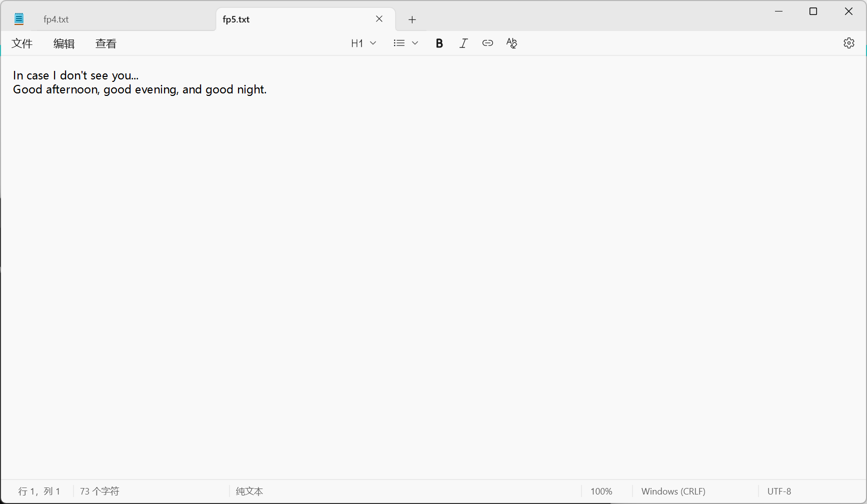Click the line 'Good afternoon, good evening, and good night.'
This screenshot has height=504, width=867.
tap(140, 89)
